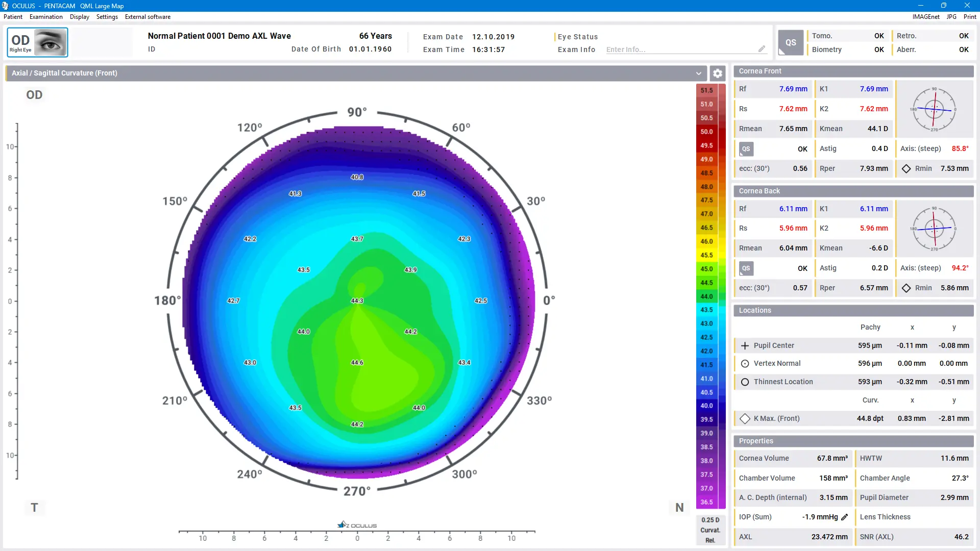Click the IOP (Sum) edit pencil icon
This screenshot has height=551, width=980.
(x=845, y=517)
